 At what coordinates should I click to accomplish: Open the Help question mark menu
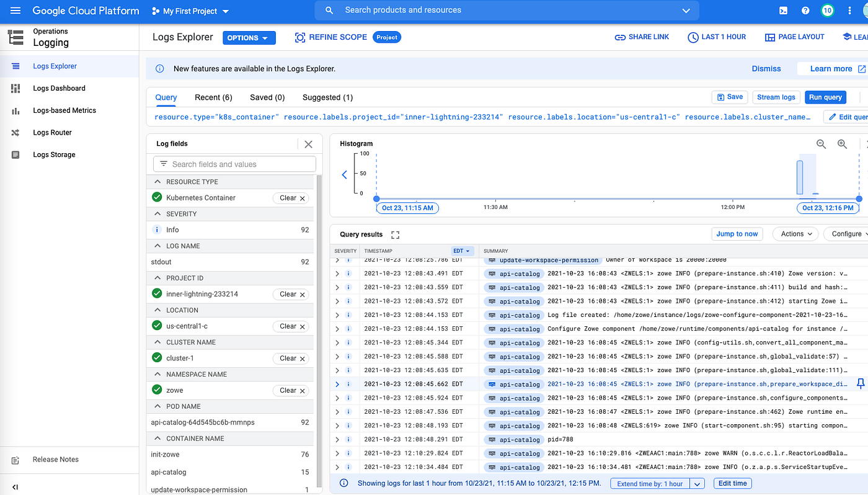pyautogui.click(x=805, y=11)
